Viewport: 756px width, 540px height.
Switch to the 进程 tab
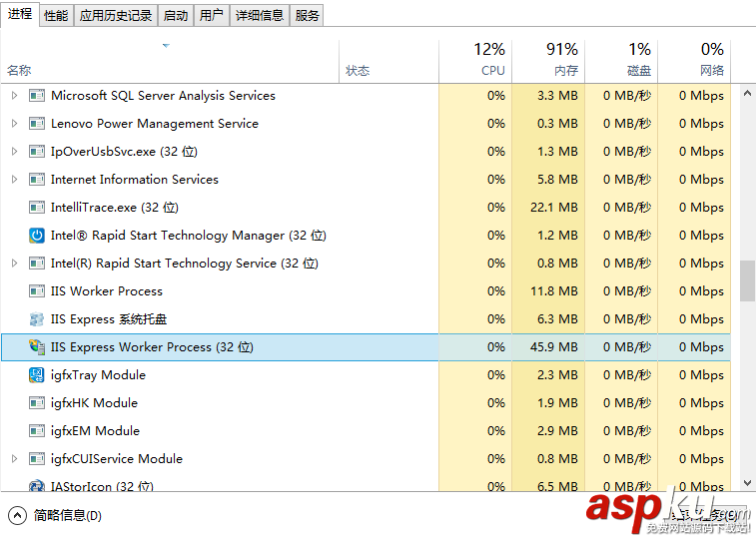[20, 14]
